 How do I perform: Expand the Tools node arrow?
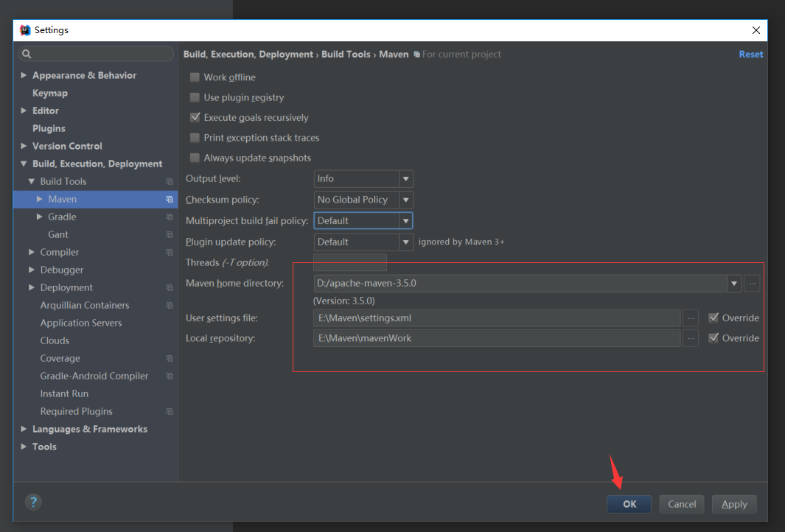point(24,447)
